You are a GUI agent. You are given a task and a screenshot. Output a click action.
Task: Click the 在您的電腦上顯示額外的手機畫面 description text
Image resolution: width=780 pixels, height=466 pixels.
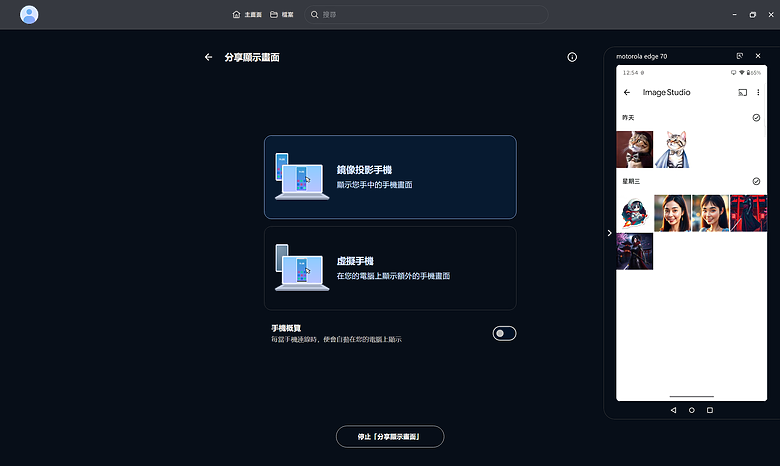(x=393, y=276)
